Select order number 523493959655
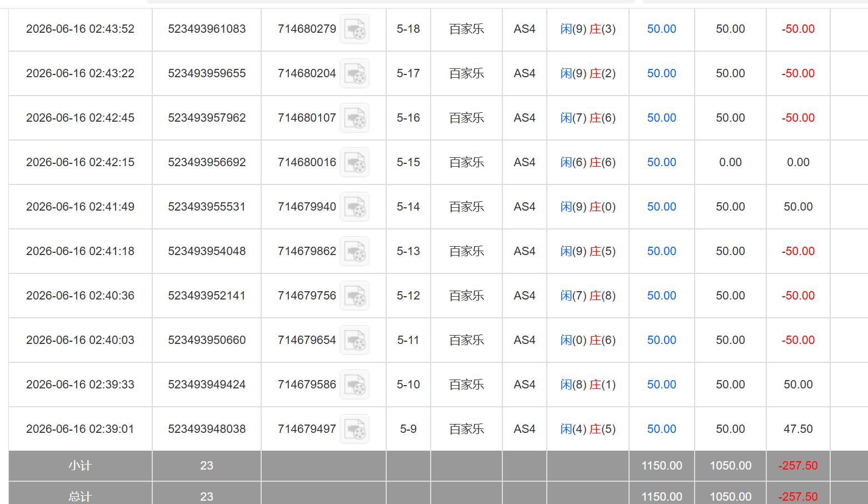868x504 pixels. click(207, 73)
